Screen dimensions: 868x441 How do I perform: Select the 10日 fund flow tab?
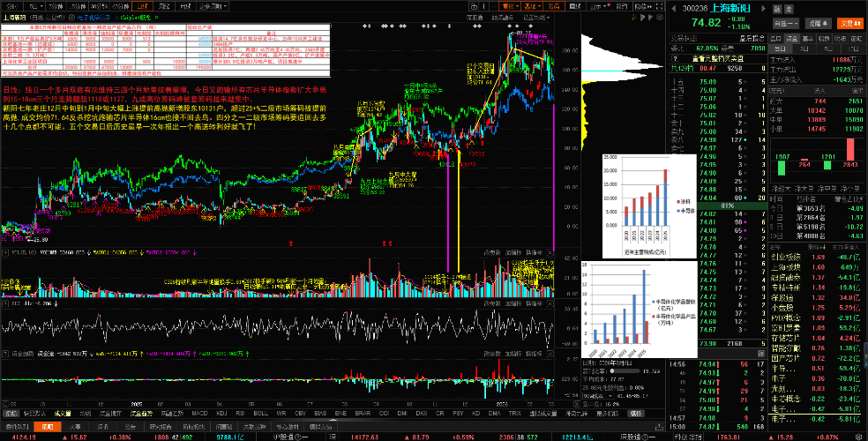click(x=854, y=49)
